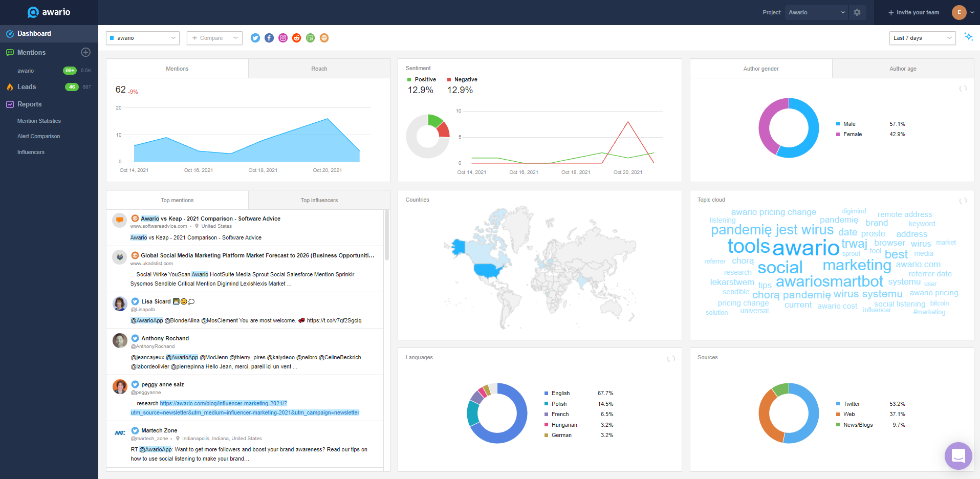
Task: Toggle the Negative sentiment legend marker
Action: pos(449,79)
